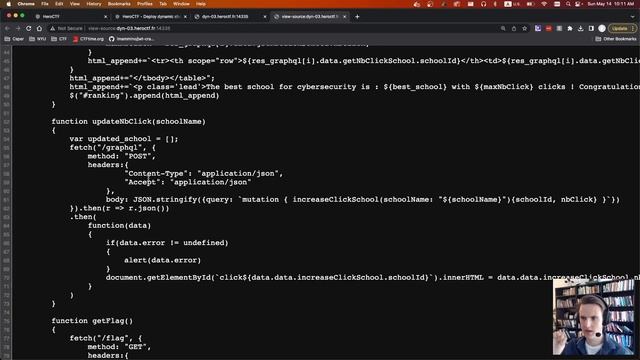
Task: Open the Downloads tray icon
Action: (x=580, y=29)
